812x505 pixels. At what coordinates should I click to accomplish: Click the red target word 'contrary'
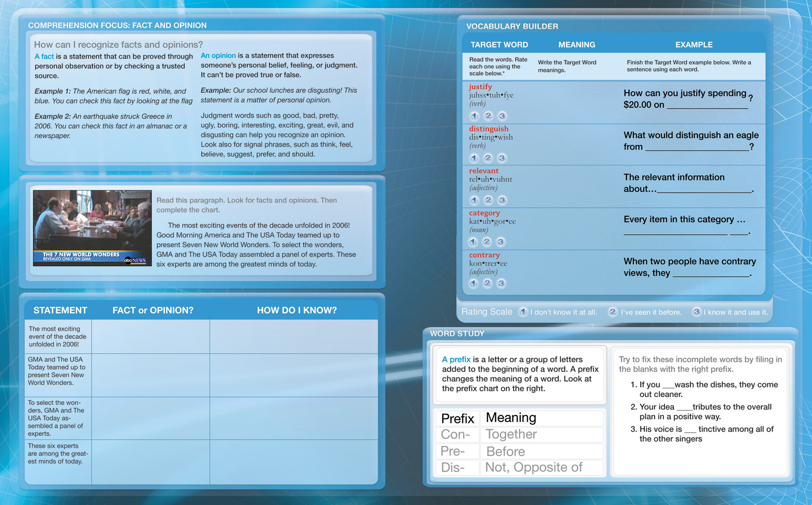(484, 255)
